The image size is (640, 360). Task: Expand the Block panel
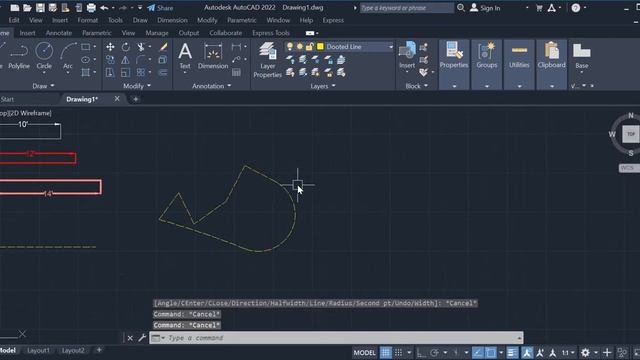click(416, 86)
